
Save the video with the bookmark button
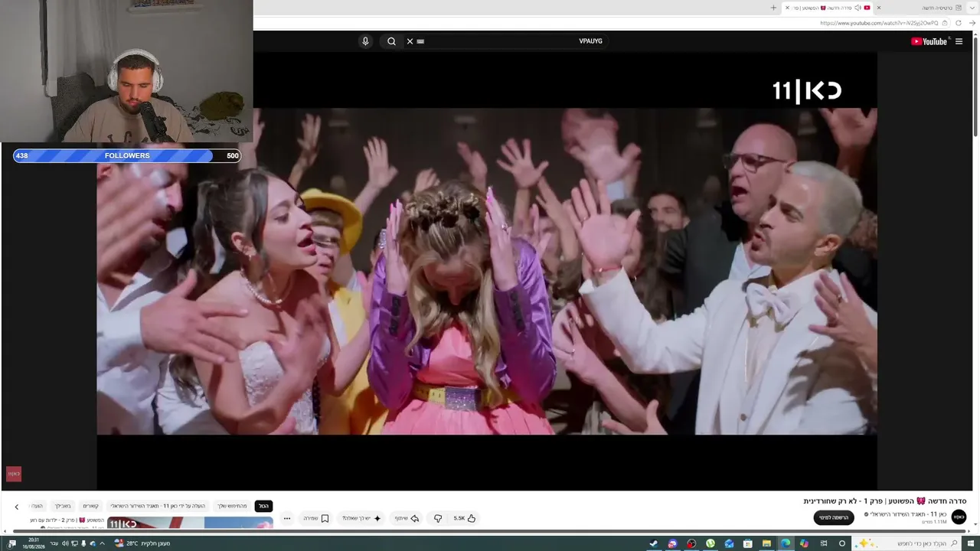point(316,518)
